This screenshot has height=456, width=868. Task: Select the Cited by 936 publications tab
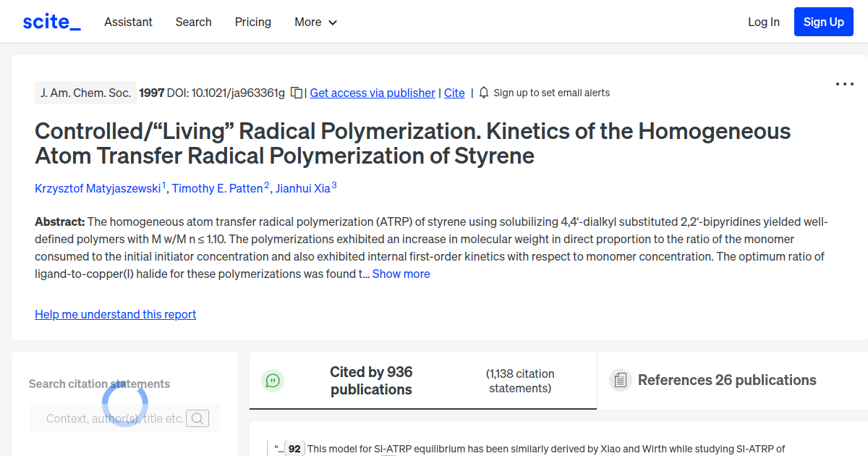371,380
